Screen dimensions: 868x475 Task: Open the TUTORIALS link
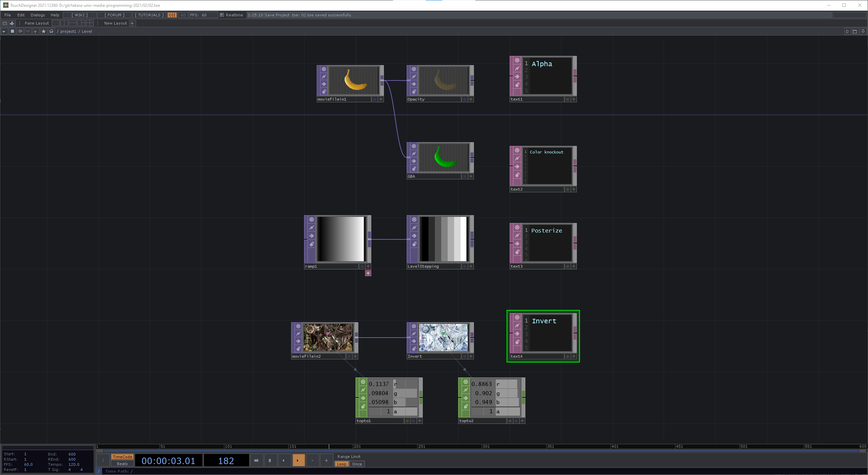149,15
